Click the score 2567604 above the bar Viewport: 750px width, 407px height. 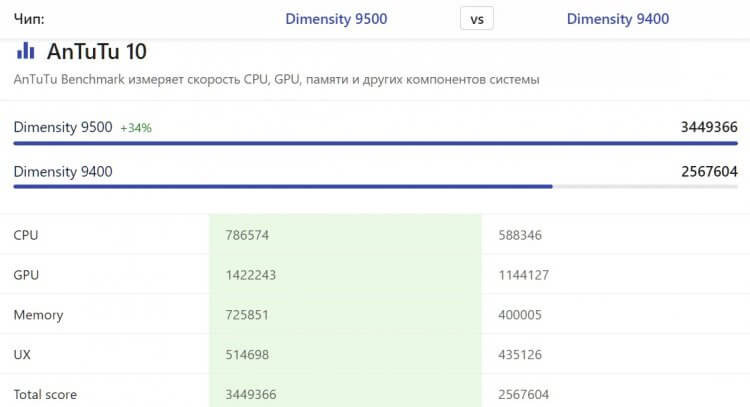(x=709, y=171)
